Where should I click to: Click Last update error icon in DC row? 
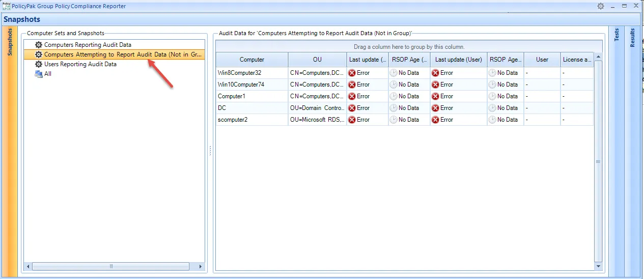tap(352, 108)
